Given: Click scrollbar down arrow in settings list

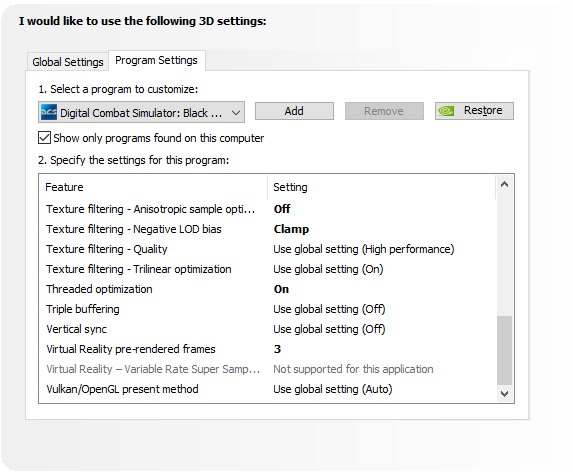Looking at the screenshot, I should [504, 394].
